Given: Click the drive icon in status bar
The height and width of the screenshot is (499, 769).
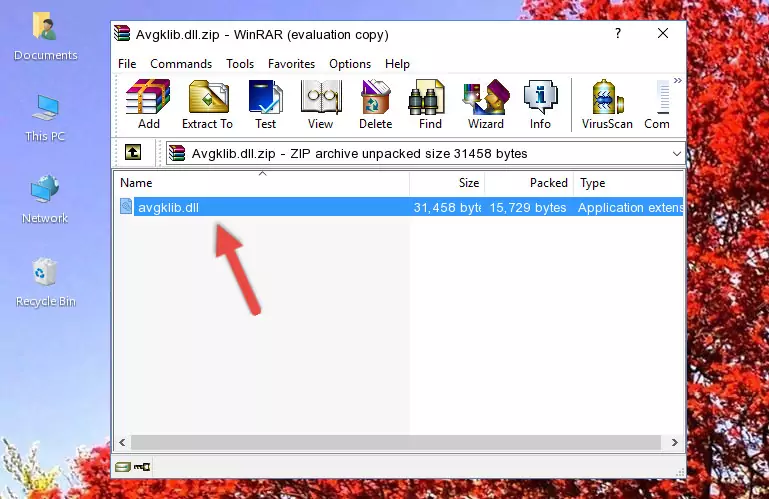Looking at the screenshot, I should click(x=123, y=467).
